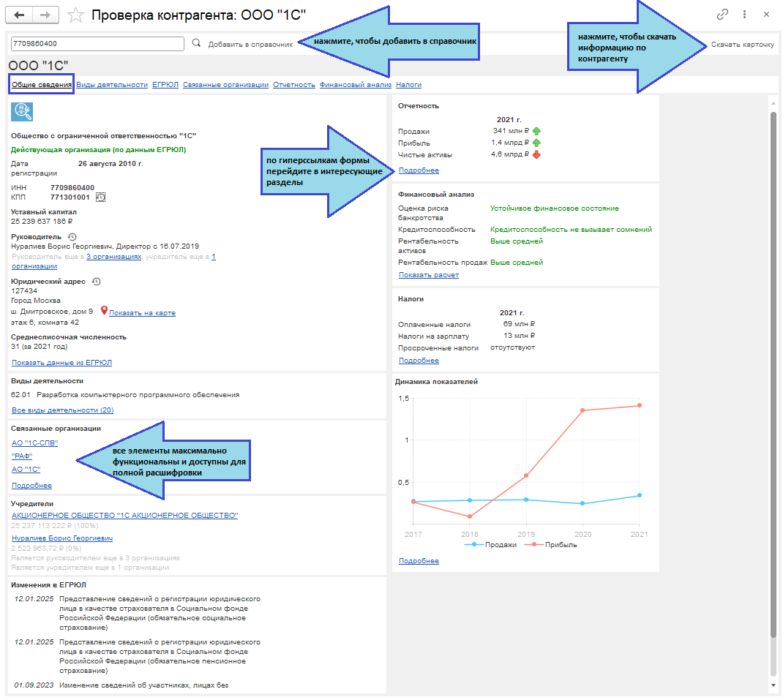Click Подробнее below the Динамика показателей chart
Viewport: 783px width, 700px height.
coord(419,561)
